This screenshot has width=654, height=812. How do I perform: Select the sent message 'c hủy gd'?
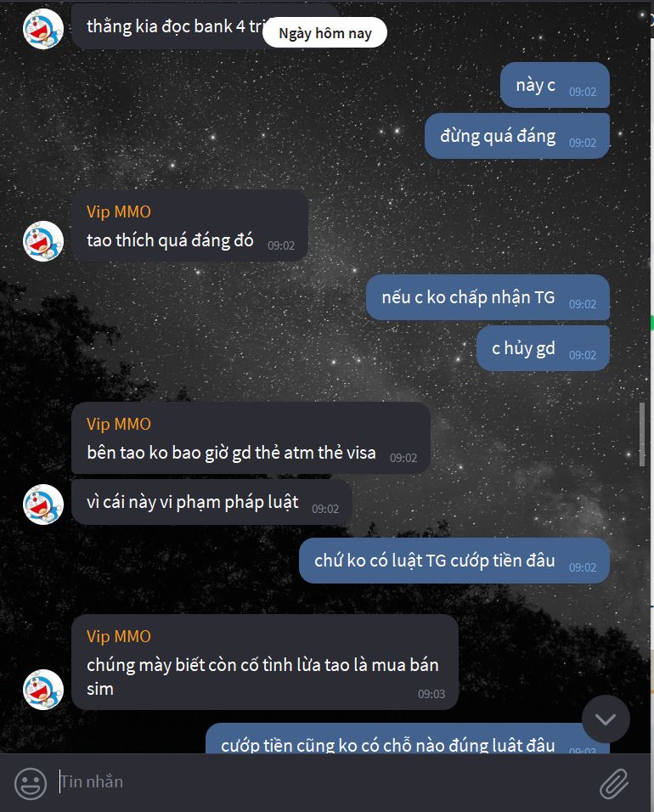coord(543,348)
